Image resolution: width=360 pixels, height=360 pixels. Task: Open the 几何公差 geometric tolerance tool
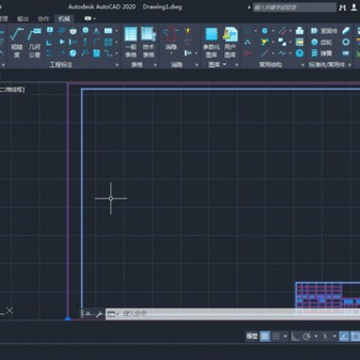[x=34, y=43]
